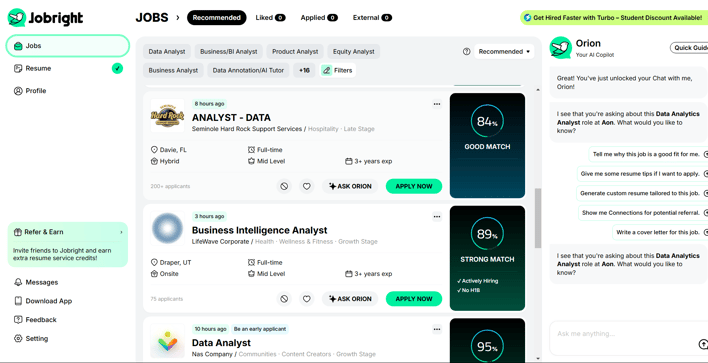
Task: Open the ANALYST - DATA job title
Action: tap(231, 117)
